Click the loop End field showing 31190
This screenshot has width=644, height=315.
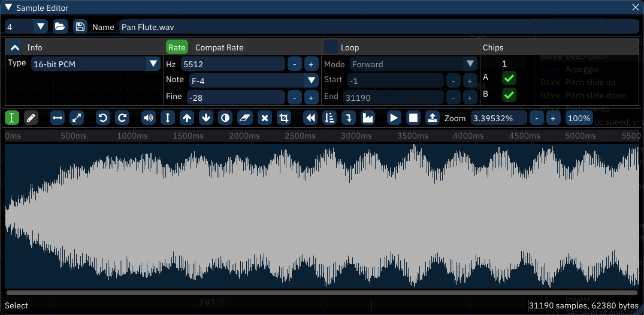394,97
